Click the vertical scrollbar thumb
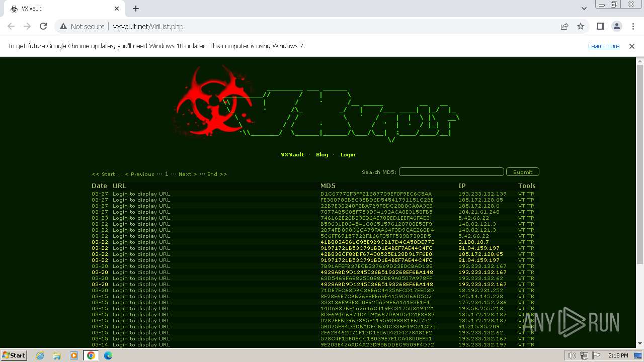This screenshot has height=362, width=644. point(639,164)
